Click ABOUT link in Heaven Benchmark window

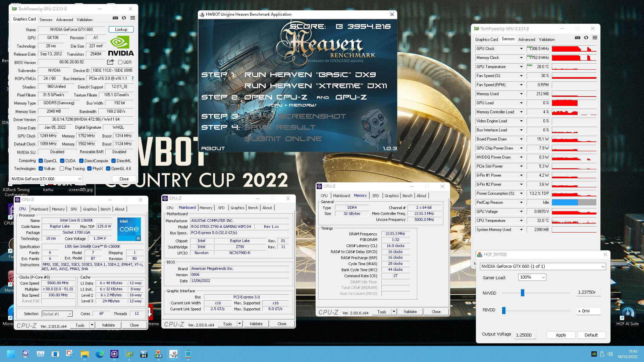tap(213, 148)
